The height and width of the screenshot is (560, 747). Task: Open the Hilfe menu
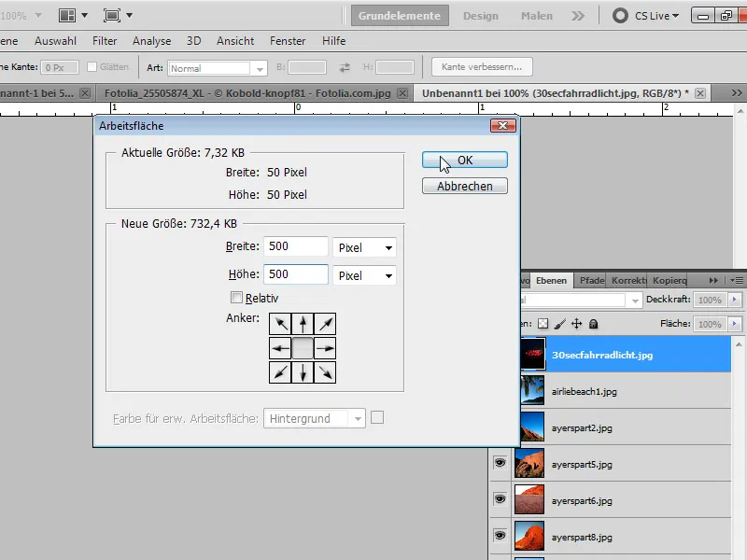(334, 41)
